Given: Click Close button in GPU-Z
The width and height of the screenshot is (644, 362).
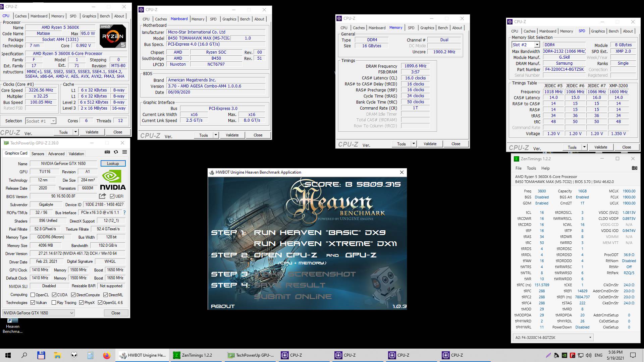Looking at the screenshot, I should [x=116, y=313].
